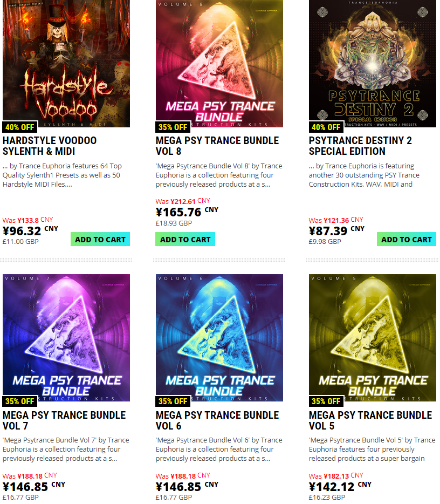The height and width of the screenshot is (504, 440).
Task: Add Mega Psy Trance Bundle Vol 8 to cart
Action: coord(185,239)
